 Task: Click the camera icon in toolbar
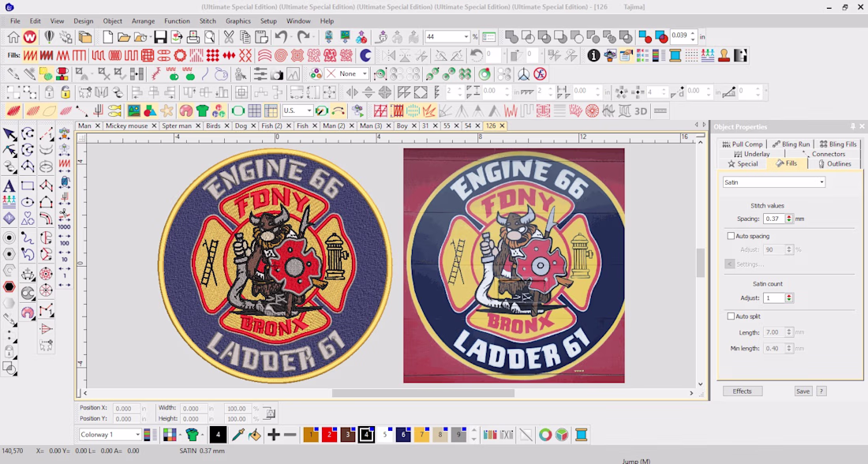click(x=277, y=74)
